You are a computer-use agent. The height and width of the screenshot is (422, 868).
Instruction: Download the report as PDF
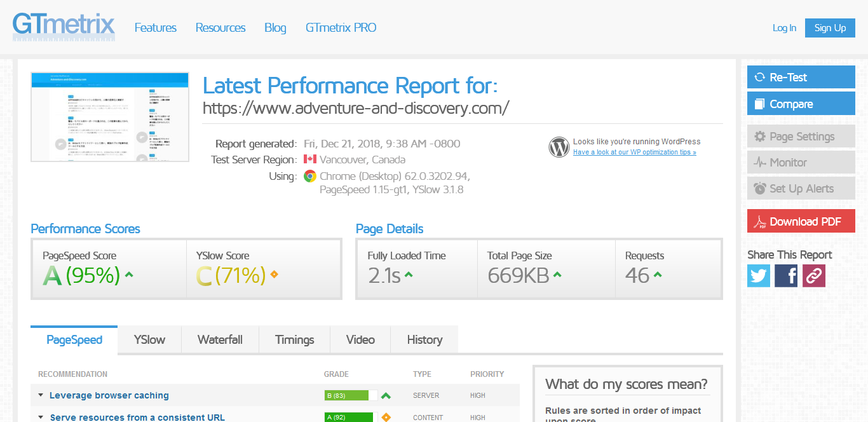pyautogui.click(x=801, y=221)
